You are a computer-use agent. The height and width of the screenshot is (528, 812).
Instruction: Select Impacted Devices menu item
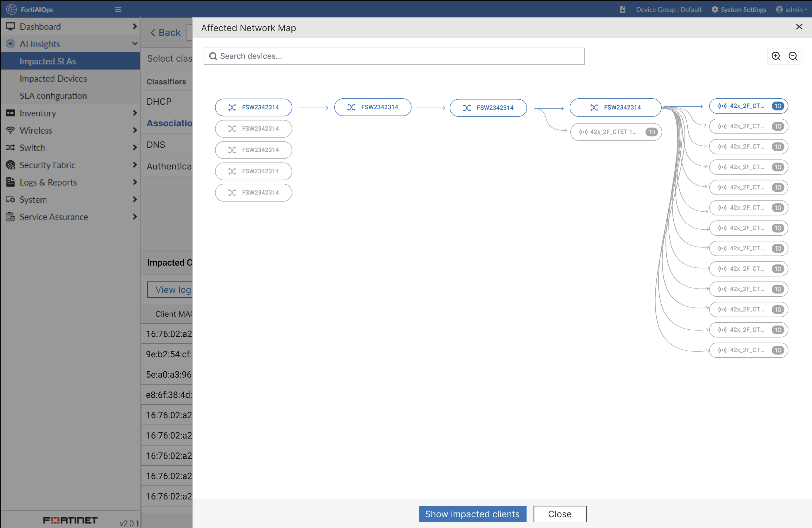tap(53, 78)
